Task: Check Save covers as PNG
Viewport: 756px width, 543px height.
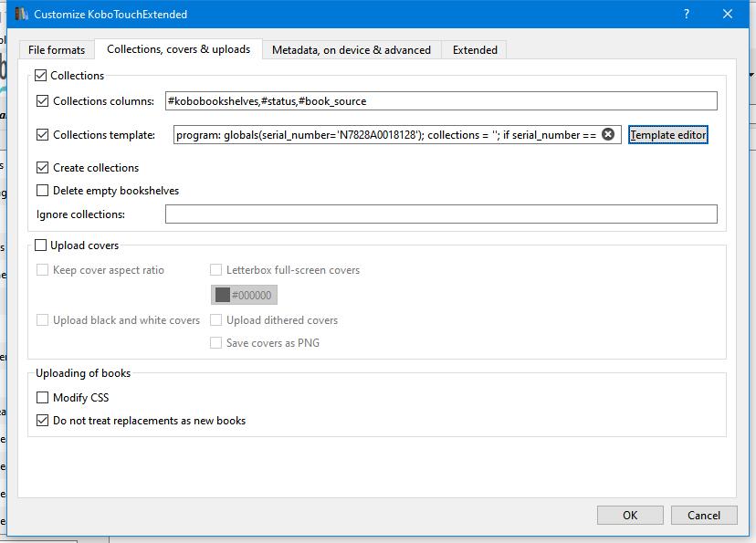Action: coord(216,342)
